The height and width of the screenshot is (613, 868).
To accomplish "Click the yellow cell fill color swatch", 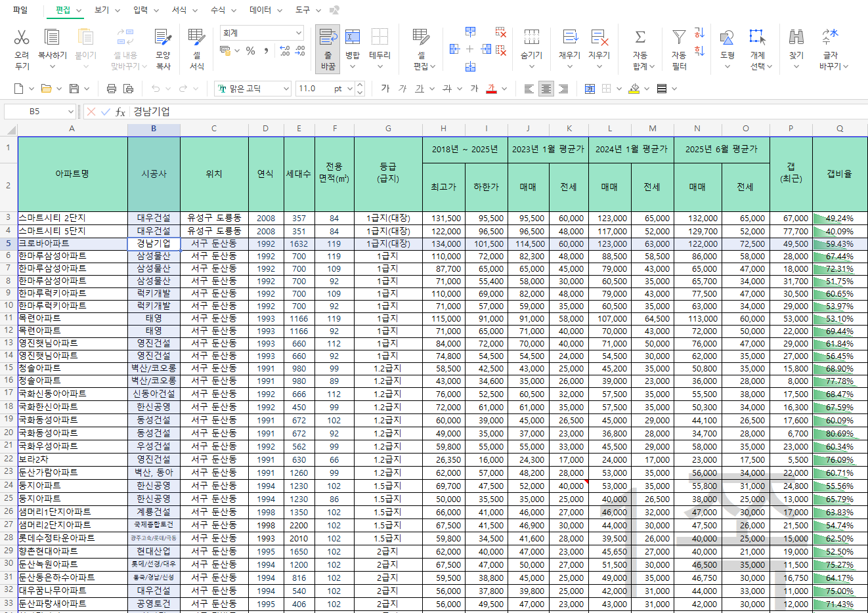I will (x=634, y=89).
